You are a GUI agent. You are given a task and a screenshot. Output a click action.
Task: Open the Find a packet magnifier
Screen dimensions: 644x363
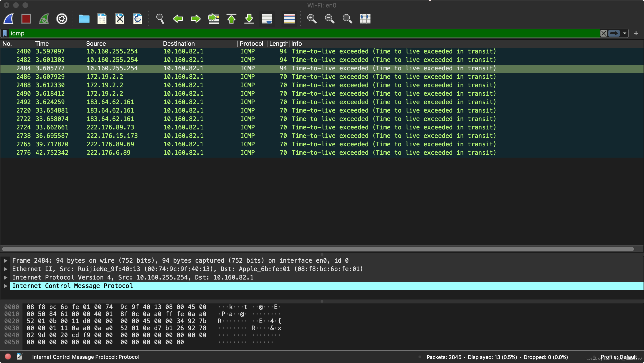160,19
